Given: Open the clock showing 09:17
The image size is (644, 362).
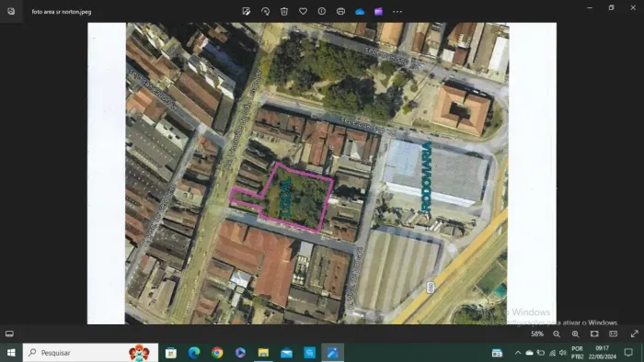Looking at the screenshot, I should pos(602,353).
